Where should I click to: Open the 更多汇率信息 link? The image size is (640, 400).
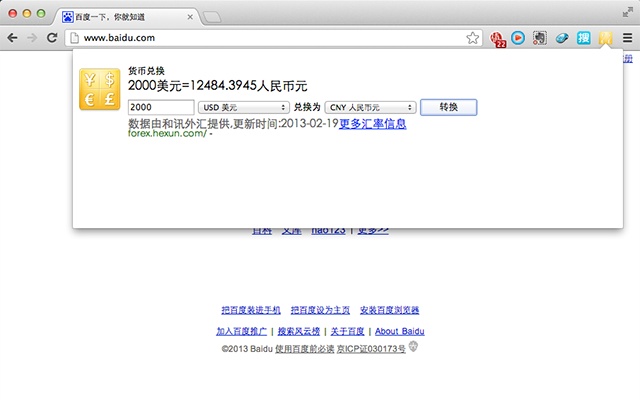click(373, 124)
